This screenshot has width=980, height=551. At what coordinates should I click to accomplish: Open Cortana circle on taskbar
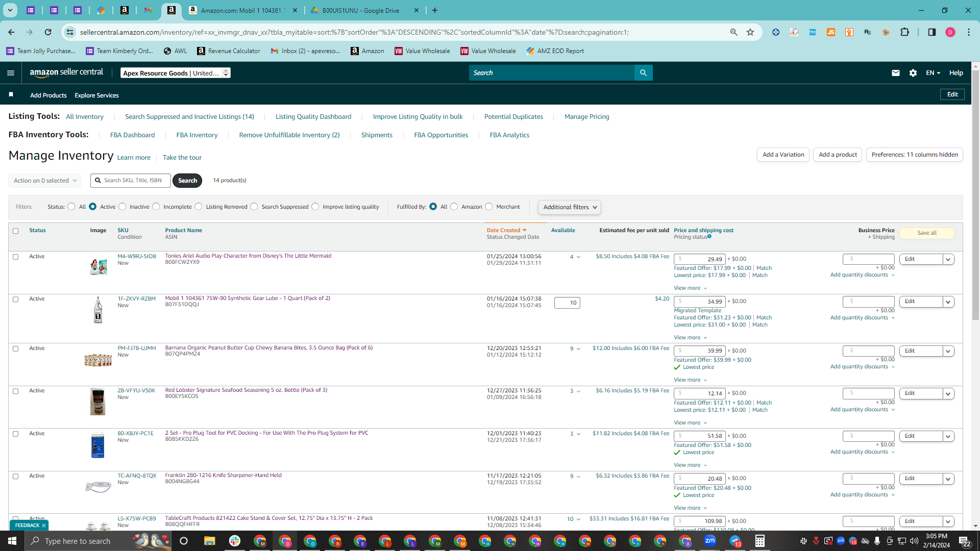pyautogui.click(x=184, y=541)
